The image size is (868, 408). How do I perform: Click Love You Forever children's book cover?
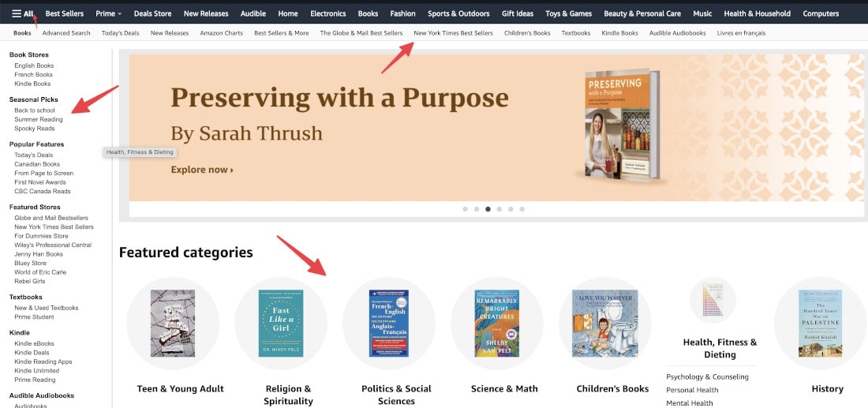click(x=604, y=323)
